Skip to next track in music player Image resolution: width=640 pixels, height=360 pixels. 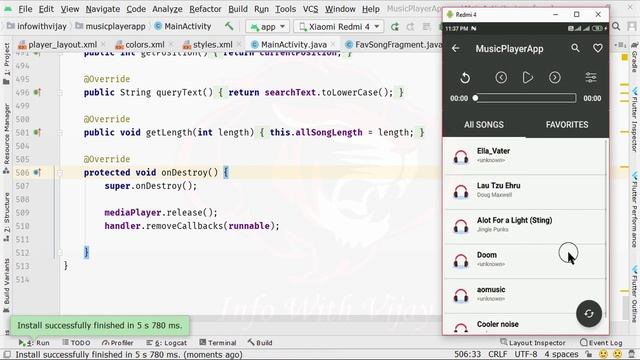pyautogui.click(x=554, y=78)
